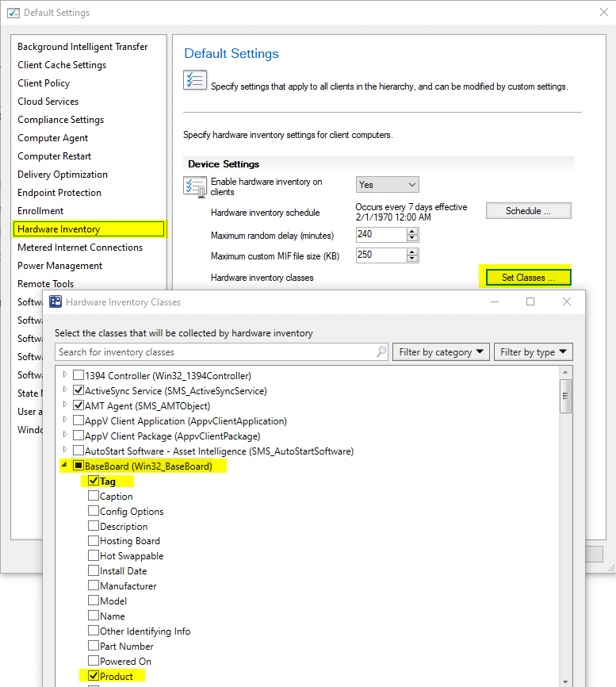Click the search magnifier icon in inventory classes
Image resolution: width=616 pixels, height=687 pixels.
pos(381,352)
